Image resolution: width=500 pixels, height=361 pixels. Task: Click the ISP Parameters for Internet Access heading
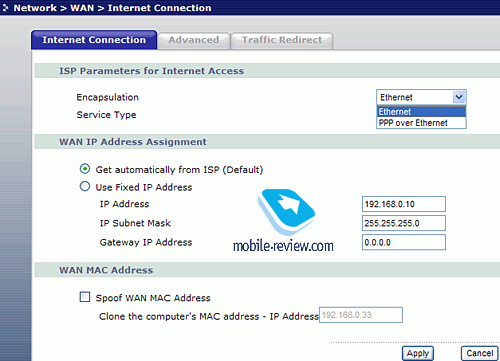(151, 71)
